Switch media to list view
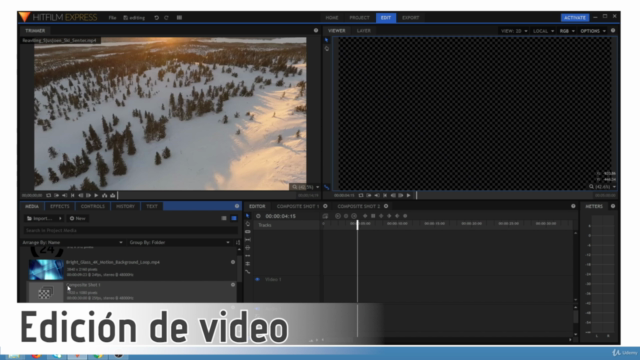 224,218
